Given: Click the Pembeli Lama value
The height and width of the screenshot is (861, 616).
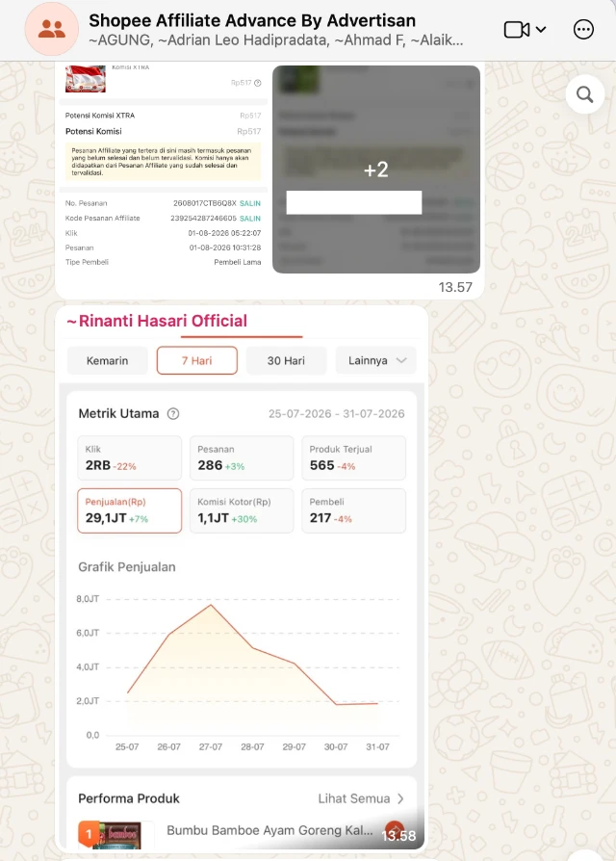Looking at the screenshot, I should pos(238,262).
